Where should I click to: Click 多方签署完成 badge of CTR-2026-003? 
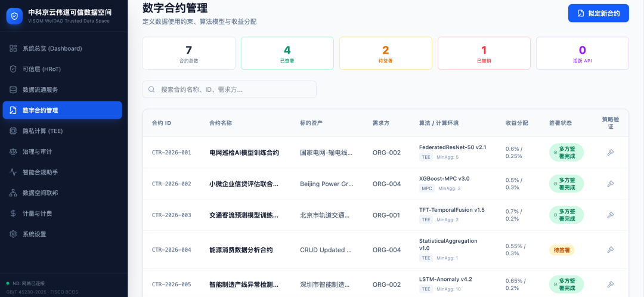(566, 215)
